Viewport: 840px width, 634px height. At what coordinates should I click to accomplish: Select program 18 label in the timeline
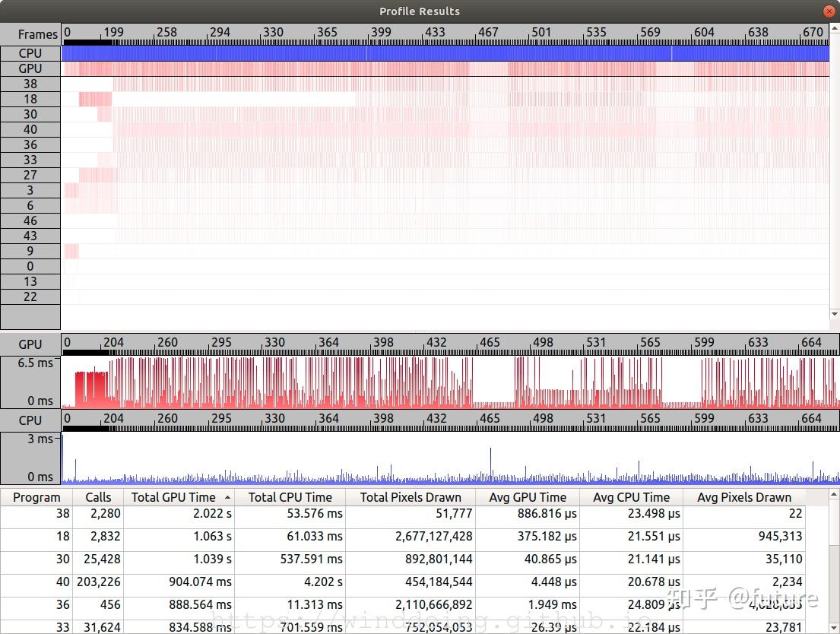click(x=30, y=99)
